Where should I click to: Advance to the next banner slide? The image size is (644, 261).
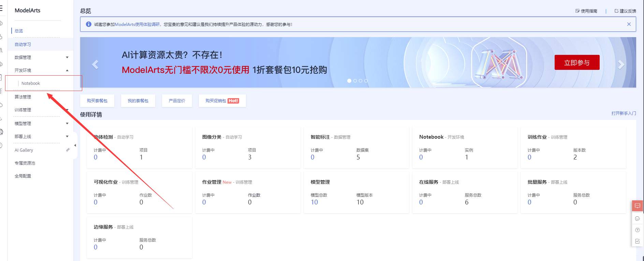click(x=621, y=64)
